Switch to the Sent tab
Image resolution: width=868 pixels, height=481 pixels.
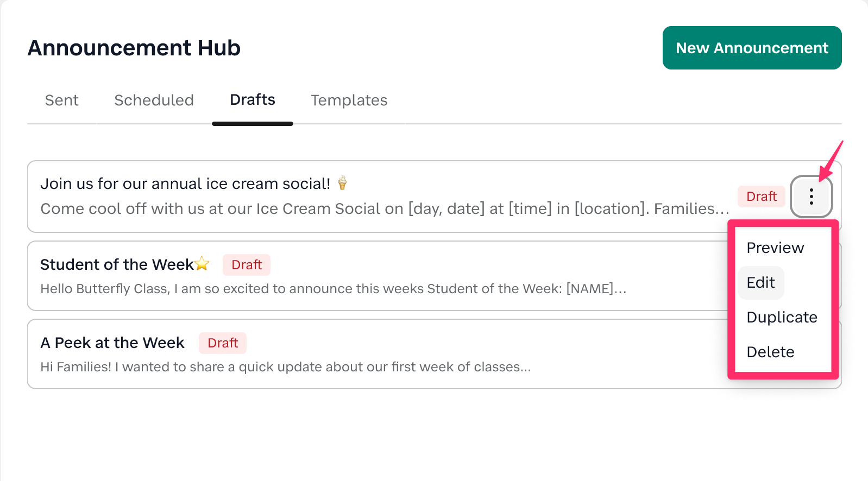tap(62, 100)
